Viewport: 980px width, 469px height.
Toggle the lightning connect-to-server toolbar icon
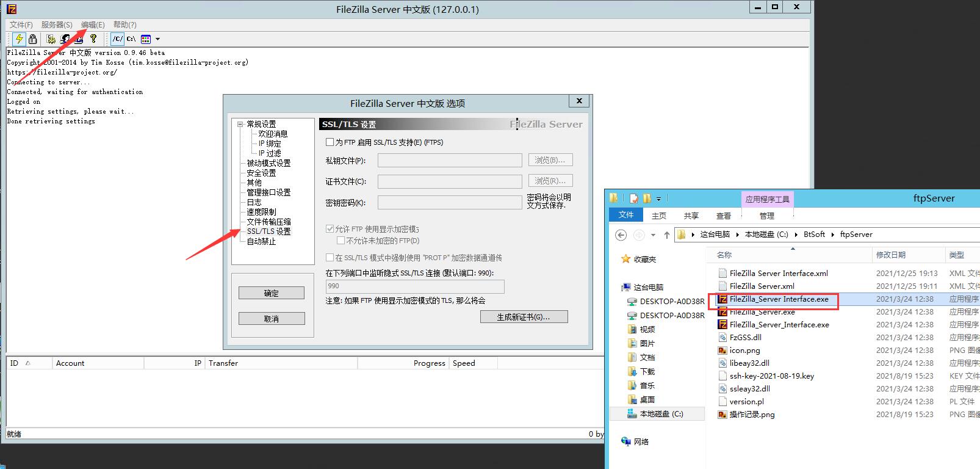pyautogui.click(x=20, y=39)
